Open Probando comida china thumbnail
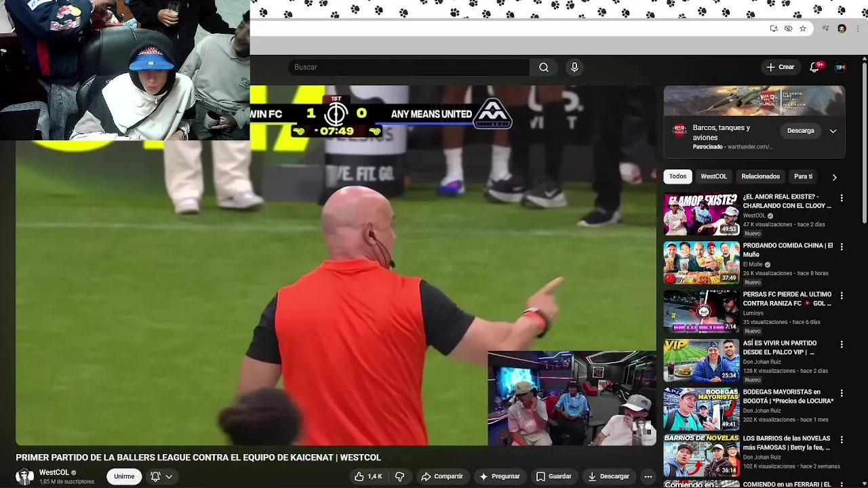Image resolution: width=868 pixels, height=488 pixels. [701, 263]
